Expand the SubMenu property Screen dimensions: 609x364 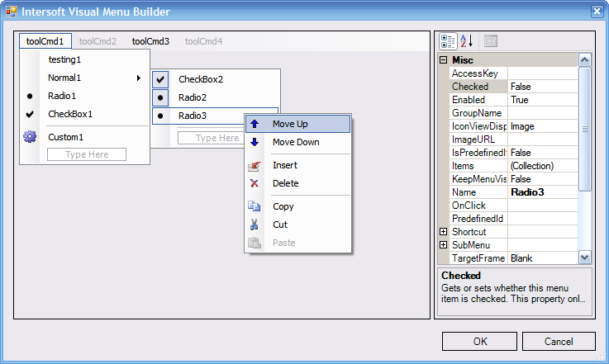pyautogui.click(x=443, y=245)
